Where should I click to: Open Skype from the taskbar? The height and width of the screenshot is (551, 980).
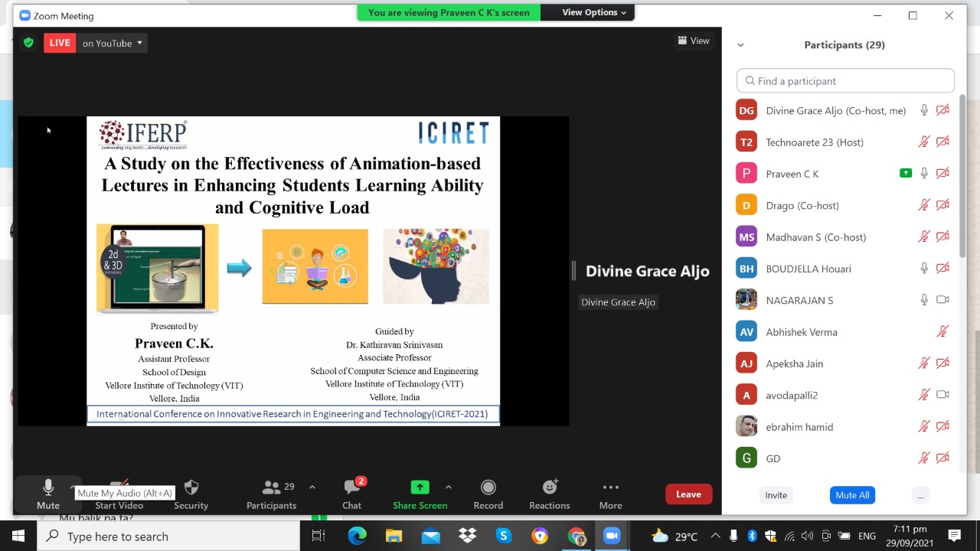[x=504, y=536]
